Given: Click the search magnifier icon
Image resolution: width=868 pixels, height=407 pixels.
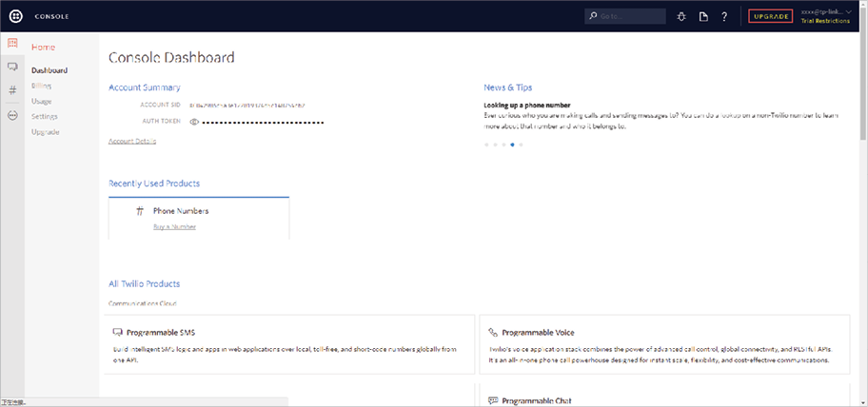Looking at the screenshot, I should (594, 16).
